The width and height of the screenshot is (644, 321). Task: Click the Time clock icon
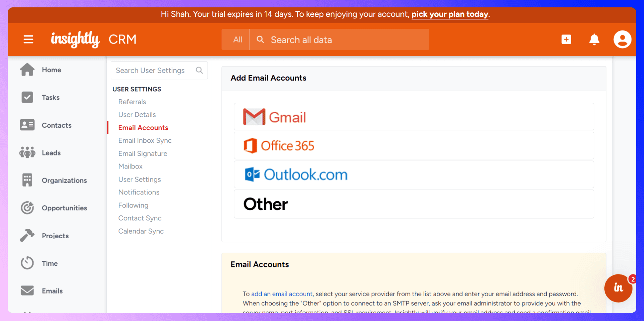27,263
